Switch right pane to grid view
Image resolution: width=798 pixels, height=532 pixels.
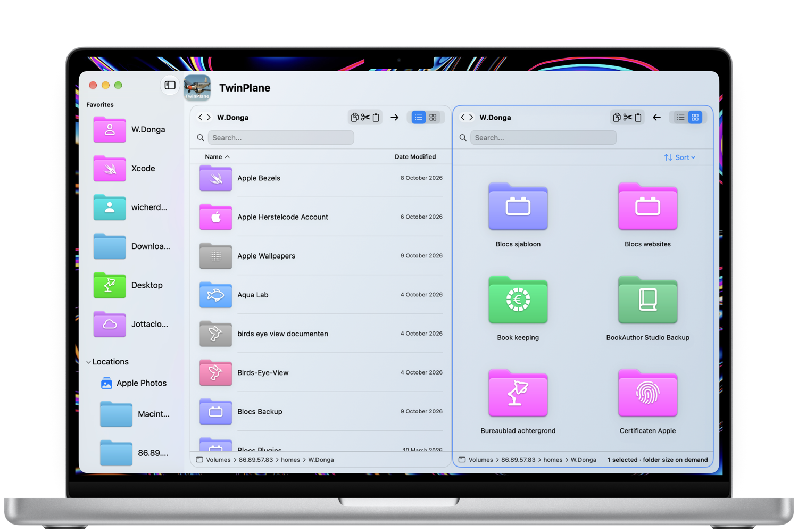tap(695, 118)
